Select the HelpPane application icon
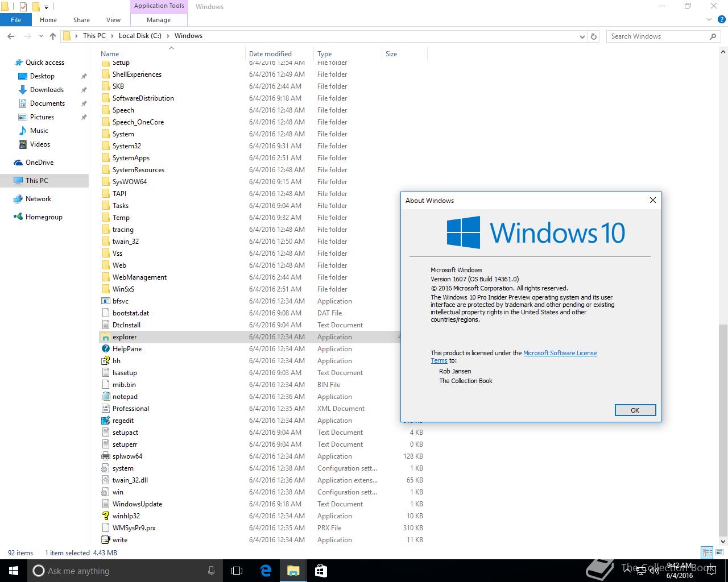The height and width of the screenshot is (582, 728). pyautogui.click(x=105, y=349)
